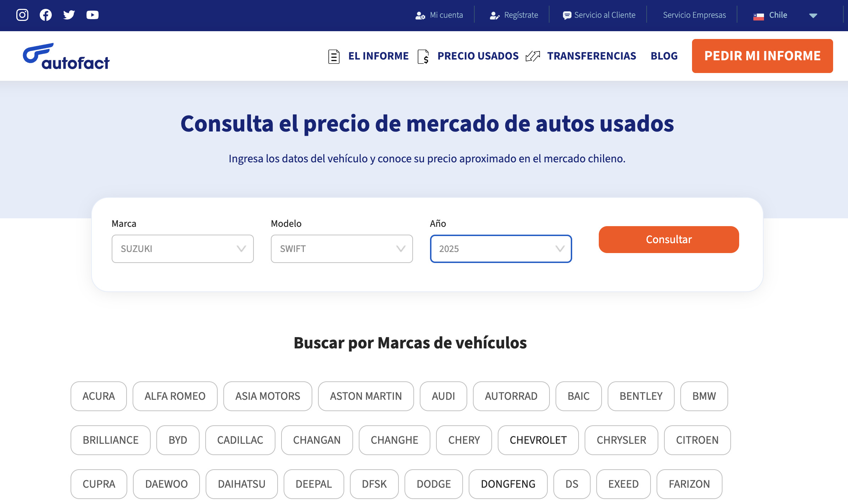848x504 pixels.
Task: Open Autofact's Facebook page
Action: click(x=45, y=15)
